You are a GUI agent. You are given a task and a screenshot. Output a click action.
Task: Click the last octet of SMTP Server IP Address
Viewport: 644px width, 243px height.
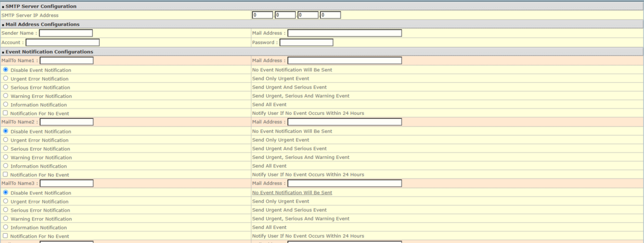[x=330, y=15]
